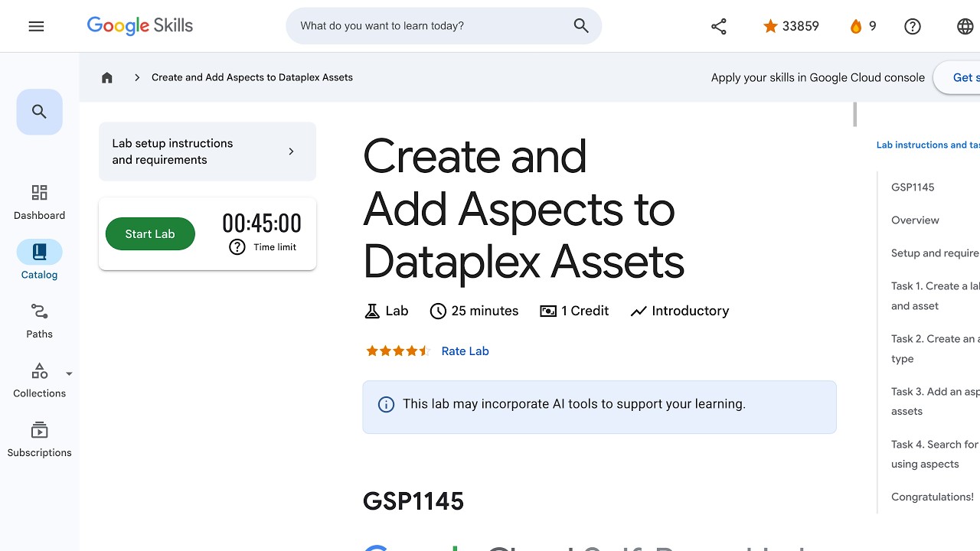Jump to Overview in the outline
This screenshot has width=980, height=551.
point(915,220)
